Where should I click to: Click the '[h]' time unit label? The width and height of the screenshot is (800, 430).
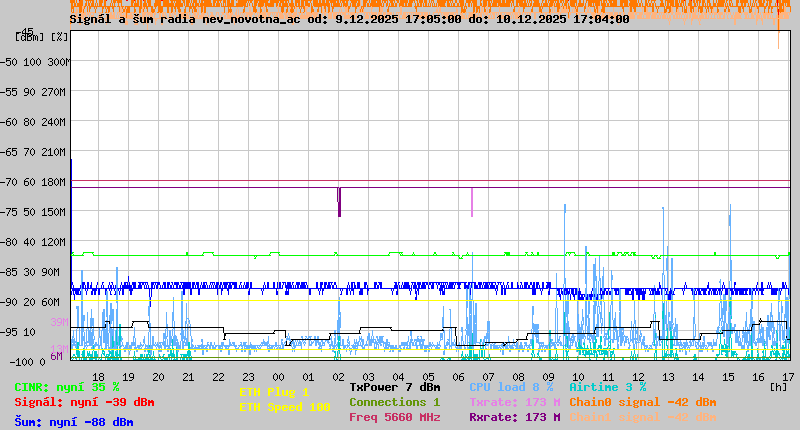(779, 387)
